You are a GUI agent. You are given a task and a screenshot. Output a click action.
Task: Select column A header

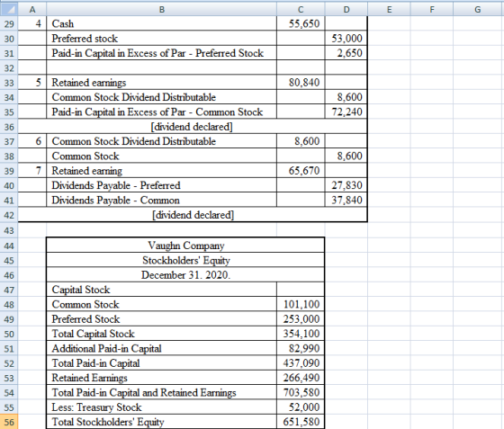(x=32, y=10)
